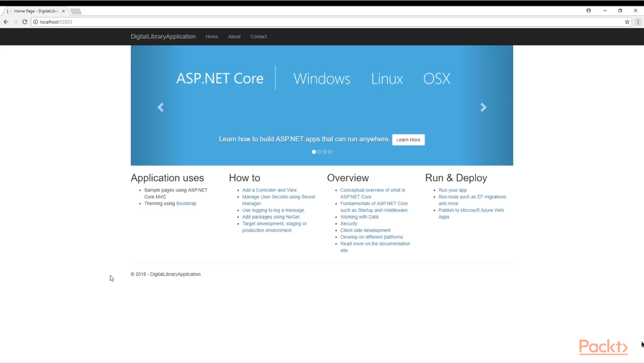This screenshot has width=644, height=363.
Task: Select first carousel indicator dot
Action: tap(314, 152)
